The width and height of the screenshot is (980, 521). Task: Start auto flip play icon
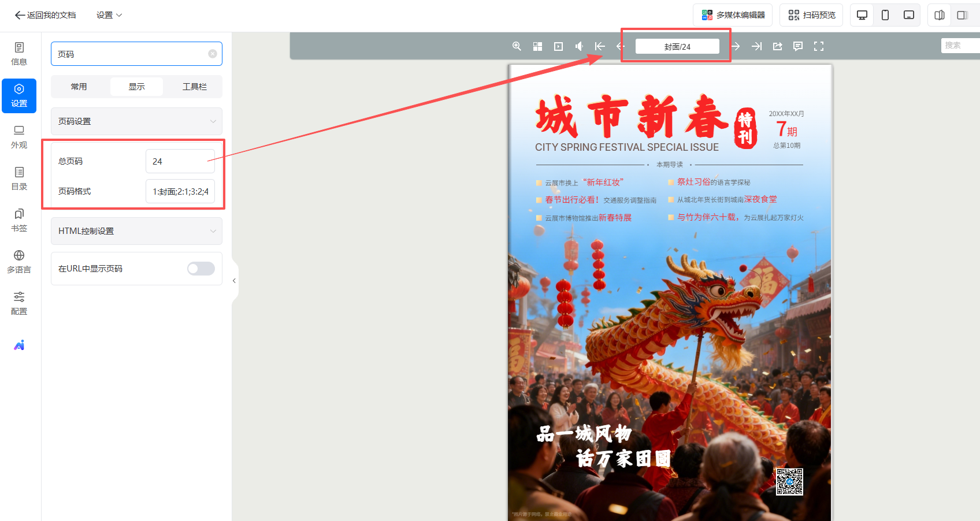tap(558, 46)
